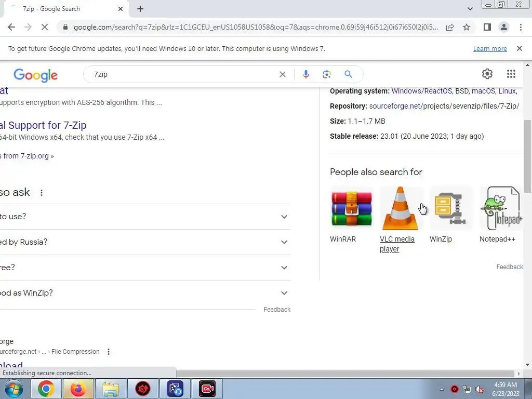Open the Notepad++ thumbnail
Image resolution: width=532 pixels, height=399 pixels.
[501, 208]
